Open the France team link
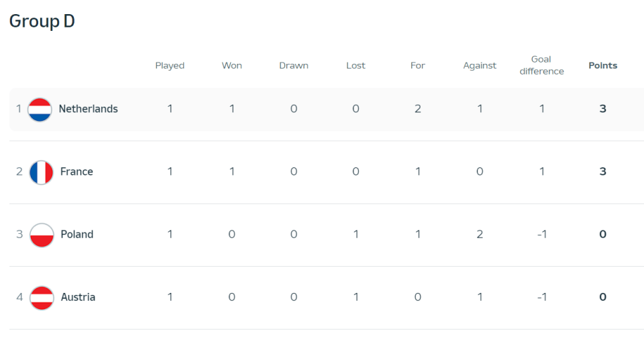 [x=76, y=171]
